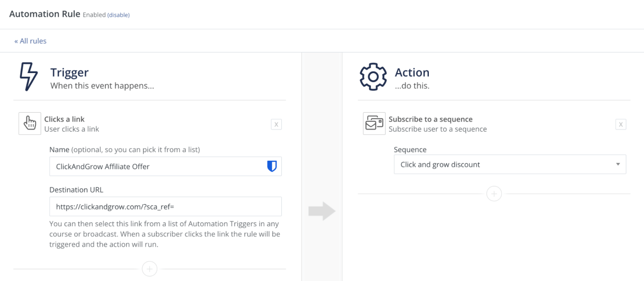The image size is (644, 281).
Task: Click the envelope Subscribe to sequence icon
Action: [x=374, y=124]
